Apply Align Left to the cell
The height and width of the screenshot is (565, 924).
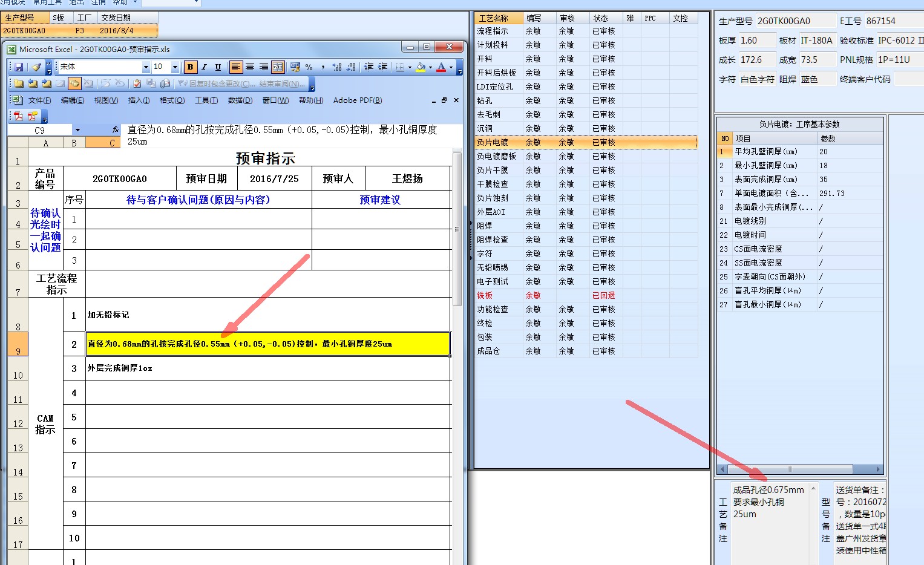[x=235, y=67]
